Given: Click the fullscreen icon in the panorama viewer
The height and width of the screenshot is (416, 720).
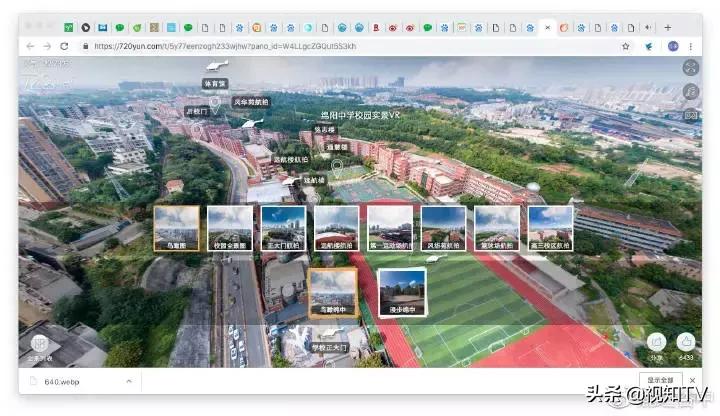Looking at the screenshot, I should [690, 68].
